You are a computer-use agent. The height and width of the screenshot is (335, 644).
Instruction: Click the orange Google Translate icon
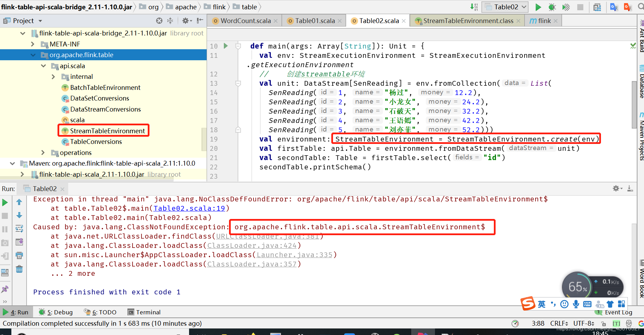627,7
